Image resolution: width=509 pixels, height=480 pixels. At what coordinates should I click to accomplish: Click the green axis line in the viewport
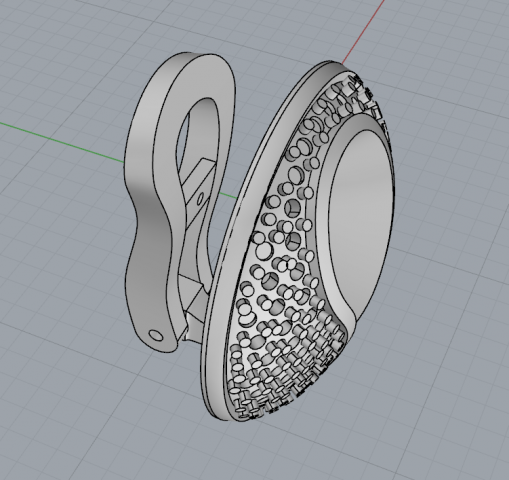62,143
